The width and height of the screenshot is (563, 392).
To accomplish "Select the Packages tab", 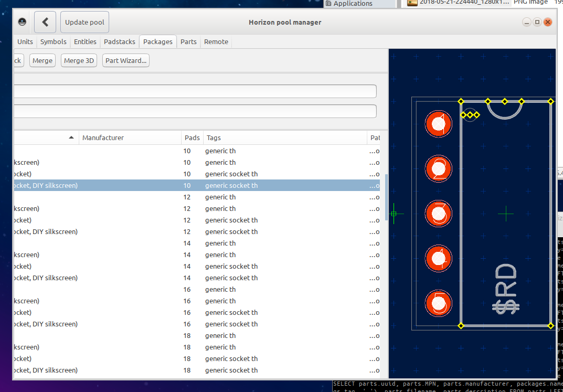I will [158, 41].
